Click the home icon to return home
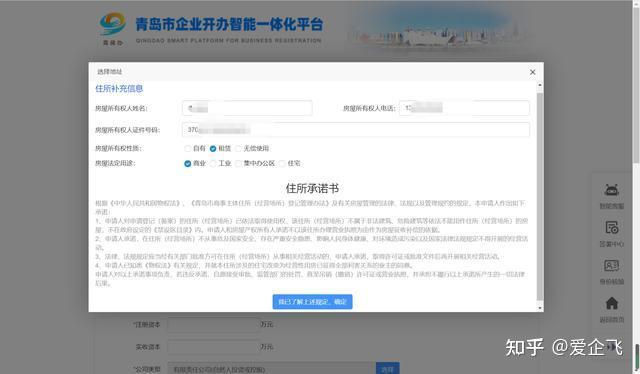Image resolution: width=640 pixels, height=374 pixels. pos(611,303)
